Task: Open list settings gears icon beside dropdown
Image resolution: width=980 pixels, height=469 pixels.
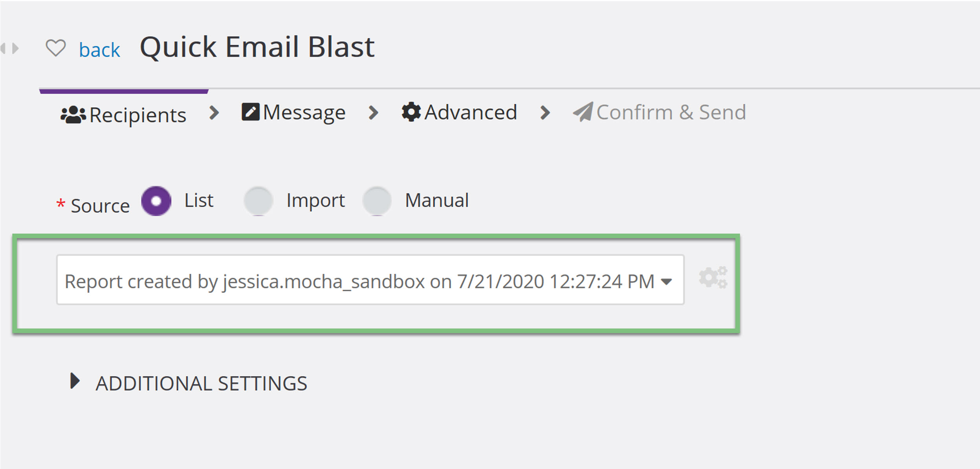Action: pyautogui.click(x=713, y=278)
